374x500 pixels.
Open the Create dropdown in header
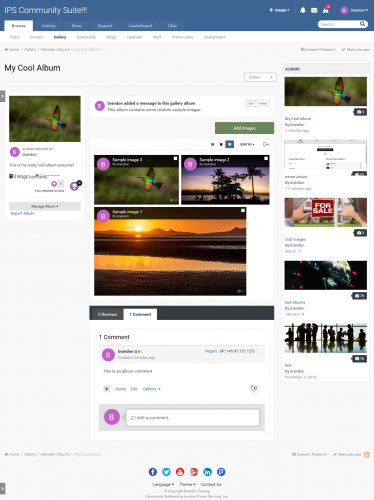(x=280, y=10)
